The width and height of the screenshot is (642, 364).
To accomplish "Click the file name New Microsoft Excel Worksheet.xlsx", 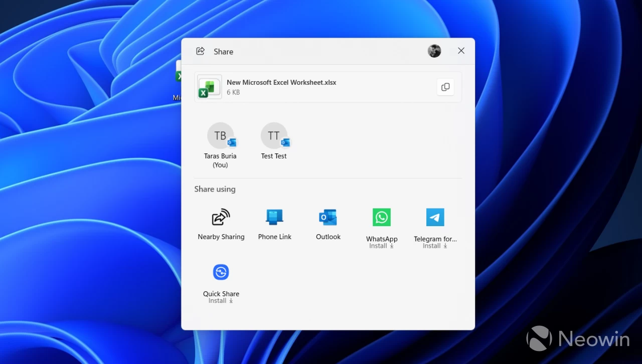I will [281, 82].
